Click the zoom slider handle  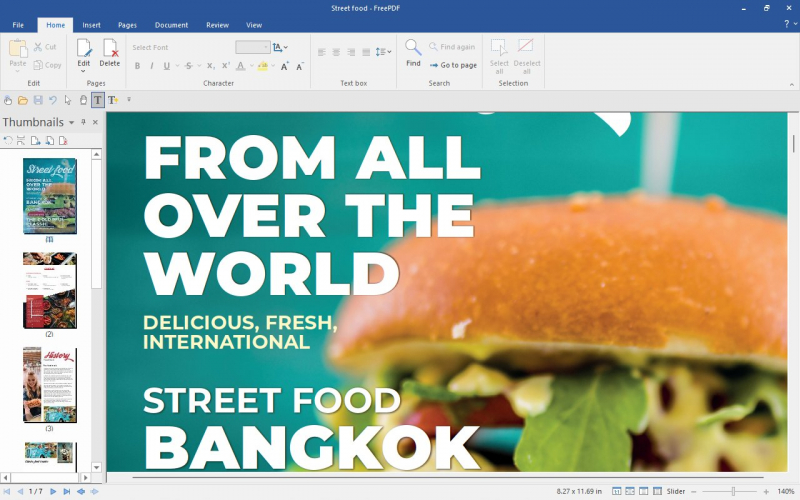coord(733,491)
